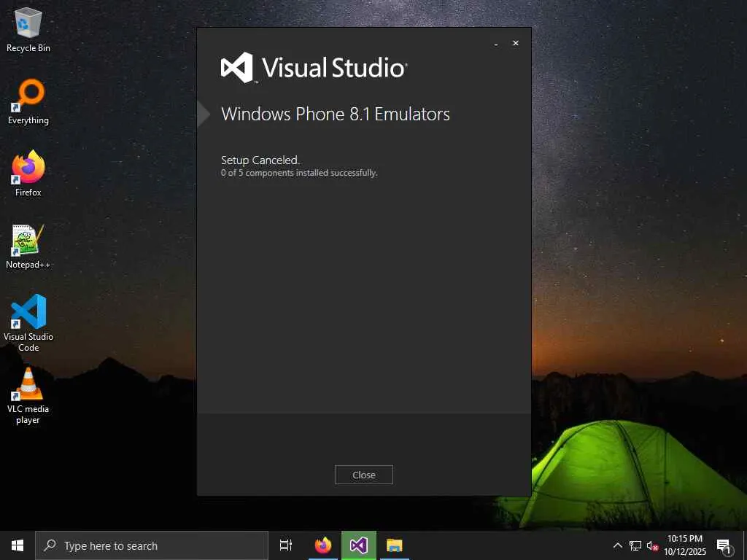Click '0 of 5 components installed successfully' text

(298, 173)
